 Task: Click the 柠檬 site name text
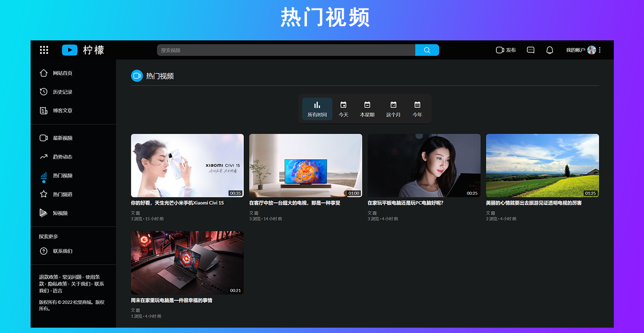click(94, 50)
